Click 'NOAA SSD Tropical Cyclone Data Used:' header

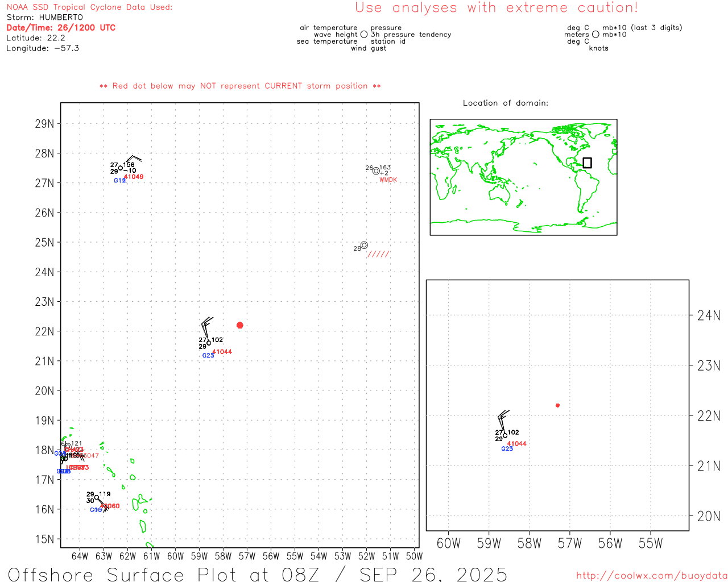(x=89, y=7)
